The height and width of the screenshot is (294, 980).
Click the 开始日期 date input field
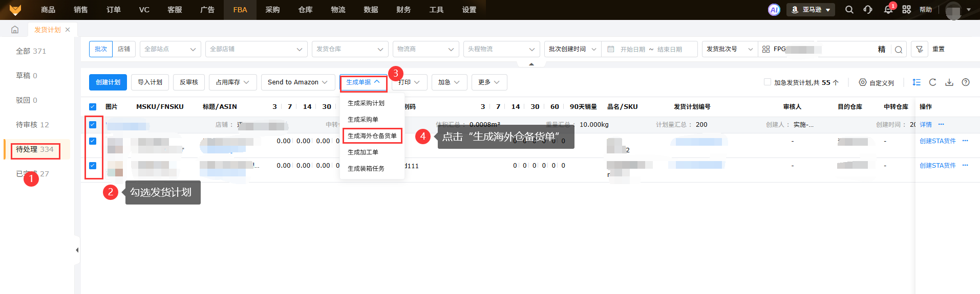point(632,50)
